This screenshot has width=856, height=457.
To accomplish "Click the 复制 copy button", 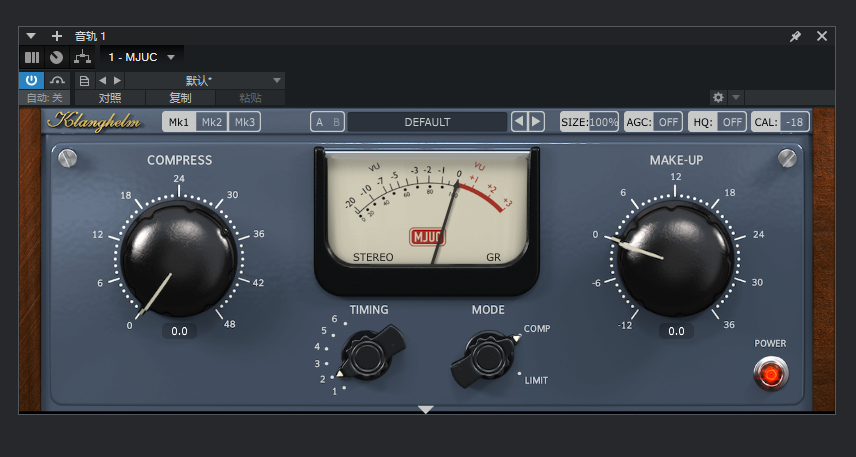I will tap(180, 98).
